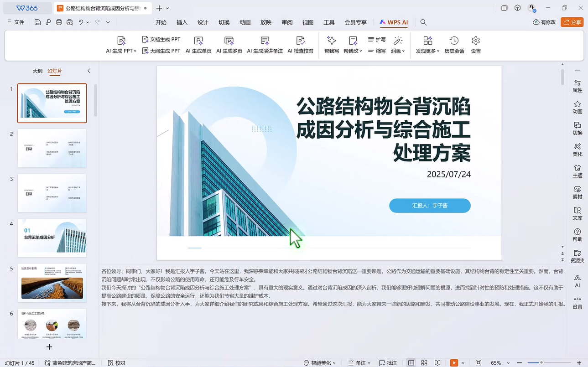Switch to the 大纲 pane tab
The width and height of the screenshot is (588, 367).
click(x=37, y=71)
